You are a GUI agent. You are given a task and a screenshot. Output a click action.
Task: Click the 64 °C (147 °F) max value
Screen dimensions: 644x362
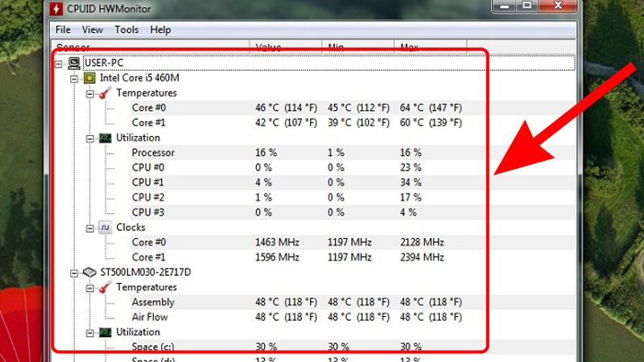pos(431,108)
